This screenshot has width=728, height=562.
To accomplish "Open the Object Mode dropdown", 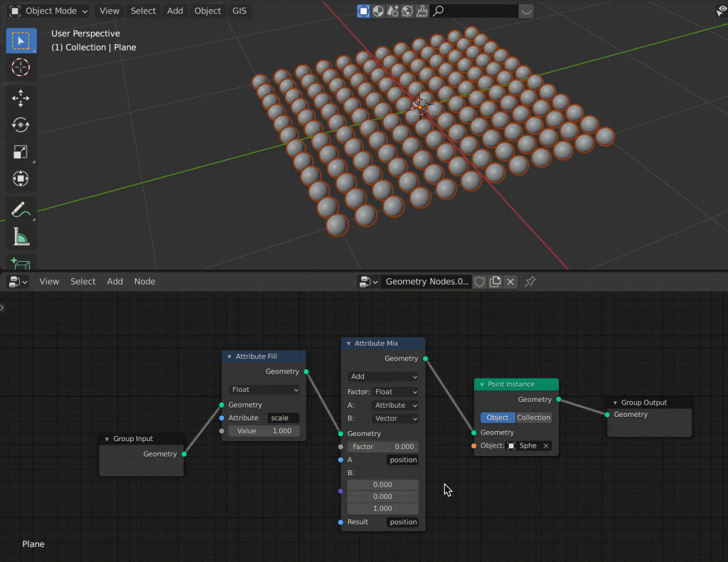I will 49,11.
